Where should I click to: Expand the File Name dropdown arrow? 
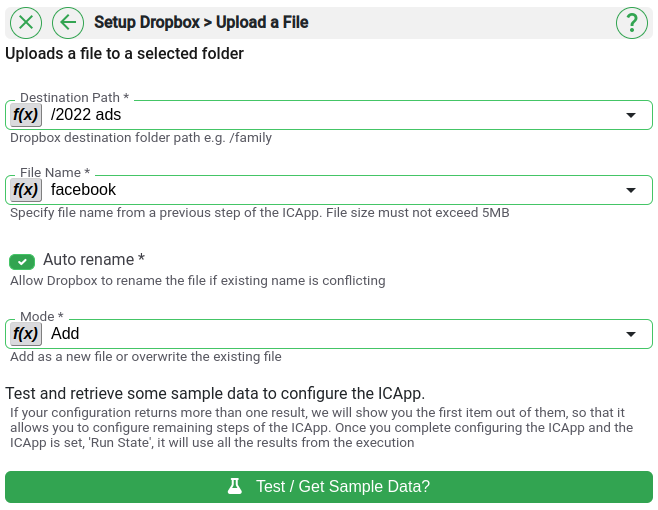(x=631, y=190)
